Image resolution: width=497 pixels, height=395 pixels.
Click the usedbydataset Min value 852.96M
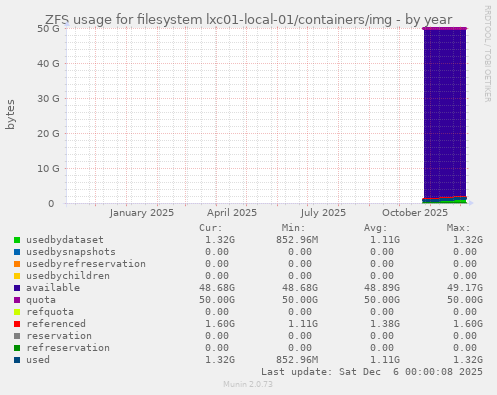297,240
